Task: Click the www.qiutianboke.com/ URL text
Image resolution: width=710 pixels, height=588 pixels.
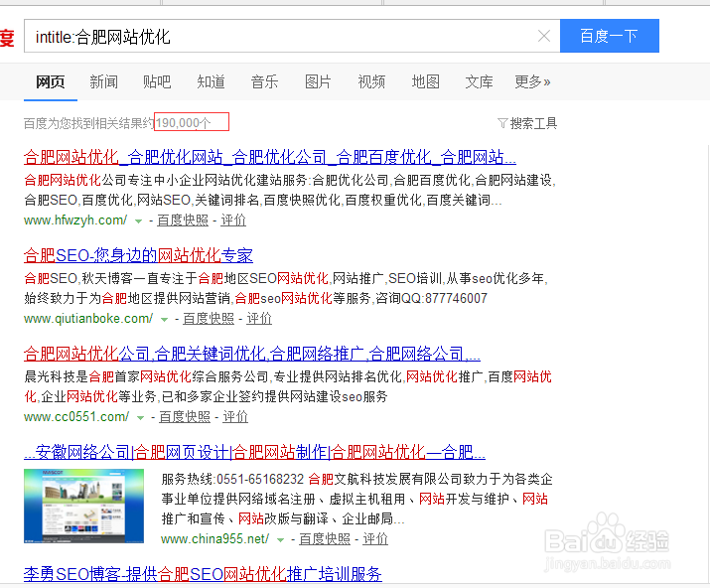Action: pyautogui.click(x=88, y=319)
